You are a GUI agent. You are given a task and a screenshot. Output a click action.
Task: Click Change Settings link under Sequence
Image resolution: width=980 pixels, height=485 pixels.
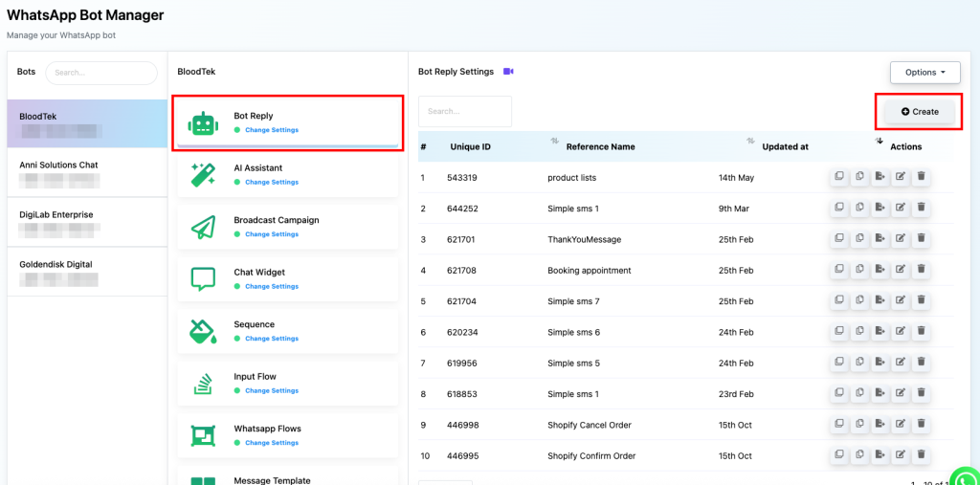[x=271, y=339]
